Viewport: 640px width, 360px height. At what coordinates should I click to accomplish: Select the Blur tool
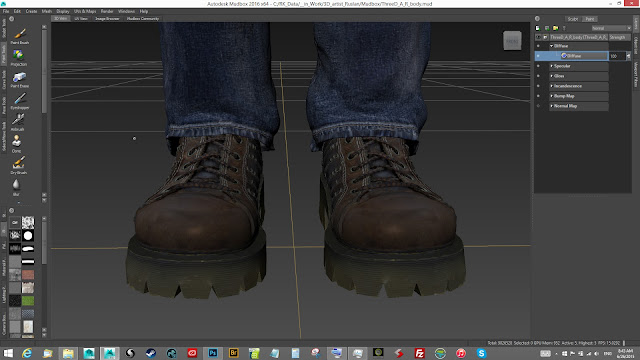coord(16,187)
